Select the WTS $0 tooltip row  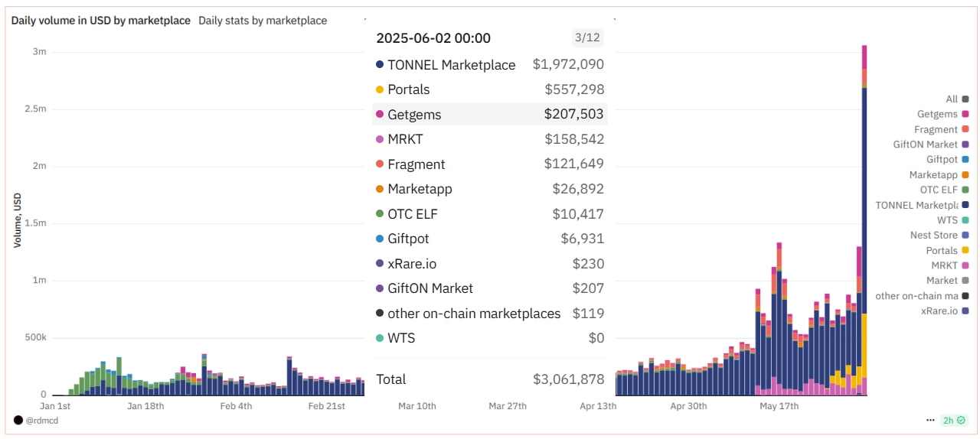coord(490,338)
